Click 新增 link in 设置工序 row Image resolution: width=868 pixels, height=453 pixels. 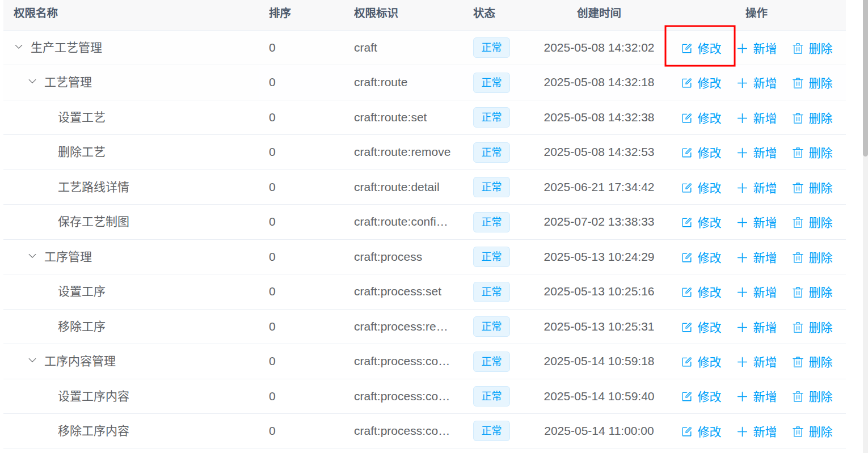[765, 293]
